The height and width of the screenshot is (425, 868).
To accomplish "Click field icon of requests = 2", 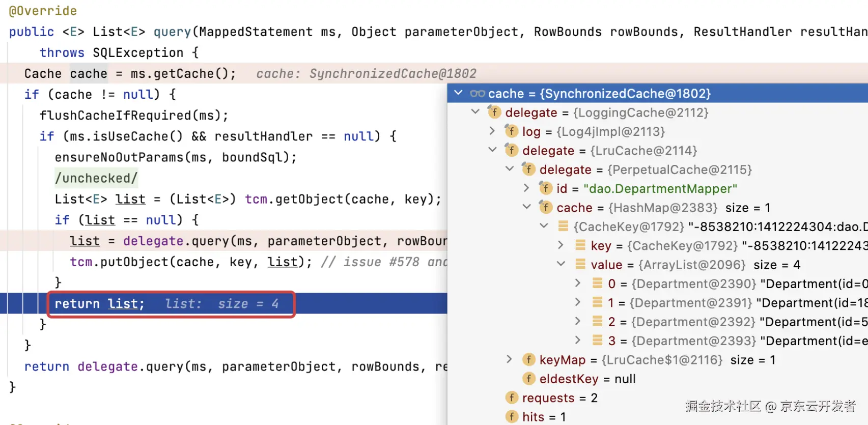I will tap(511, 398).
